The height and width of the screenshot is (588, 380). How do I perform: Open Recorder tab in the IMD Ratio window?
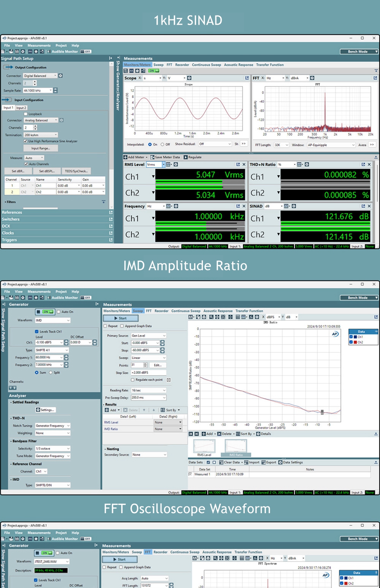click(x=161, y=311)
